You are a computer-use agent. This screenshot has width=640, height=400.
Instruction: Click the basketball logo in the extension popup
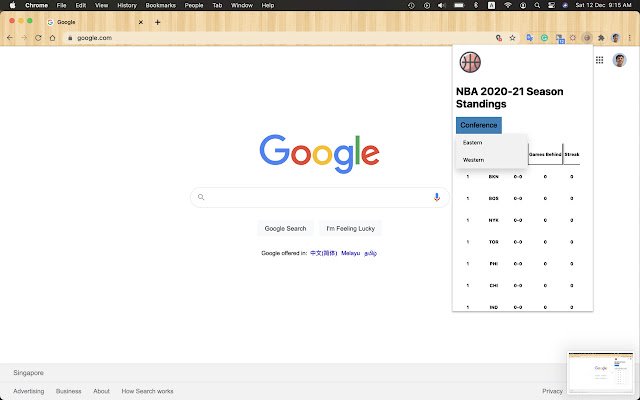click(x=470, y=62)
